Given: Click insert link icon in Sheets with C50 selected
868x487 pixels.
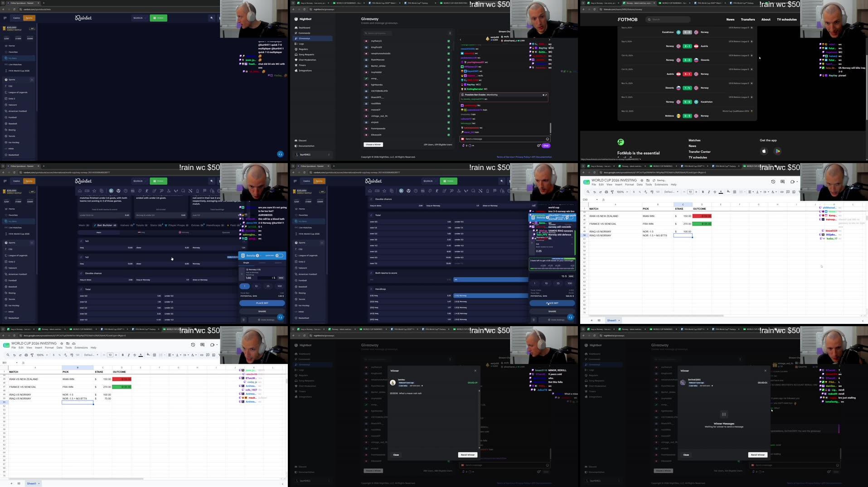Looking at the screenshot, I should [x=781, y=192].
